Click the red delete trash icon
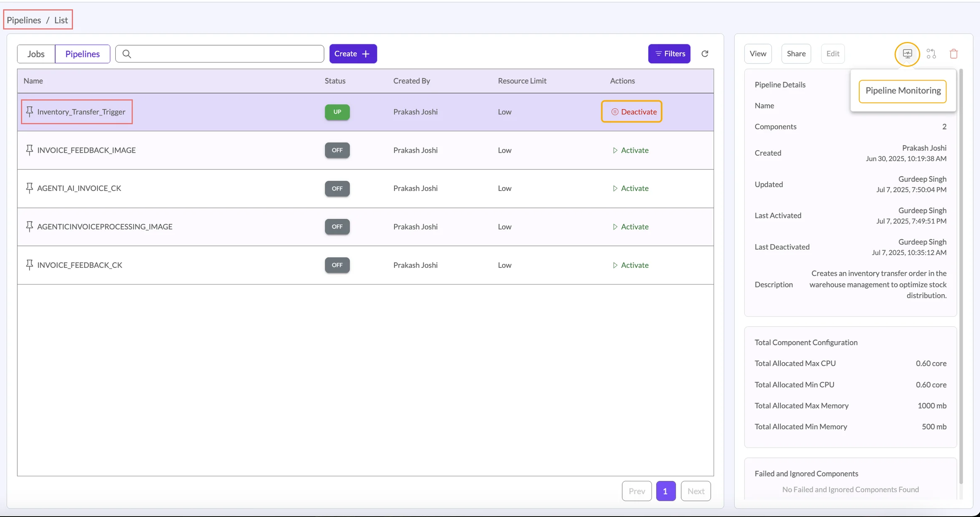This screenshot has height=517, width=980. 954,54
